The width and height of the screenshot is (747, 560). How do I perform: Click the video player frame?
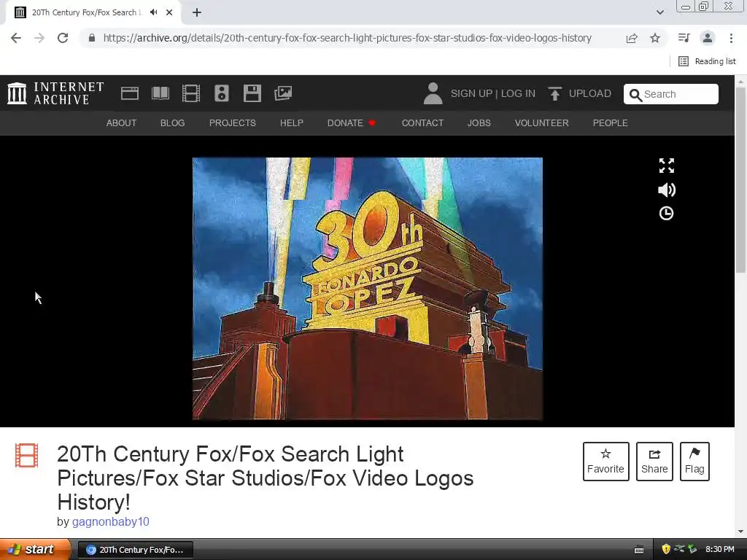[368, 289]
